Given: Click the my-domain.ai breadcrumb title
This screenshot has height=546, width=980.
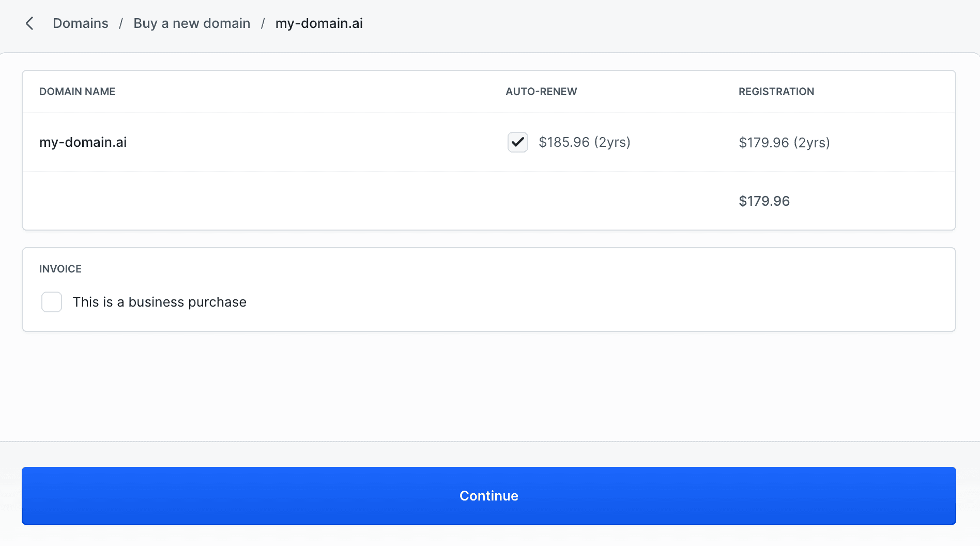Looking at the screenshot, I should 319,23.
